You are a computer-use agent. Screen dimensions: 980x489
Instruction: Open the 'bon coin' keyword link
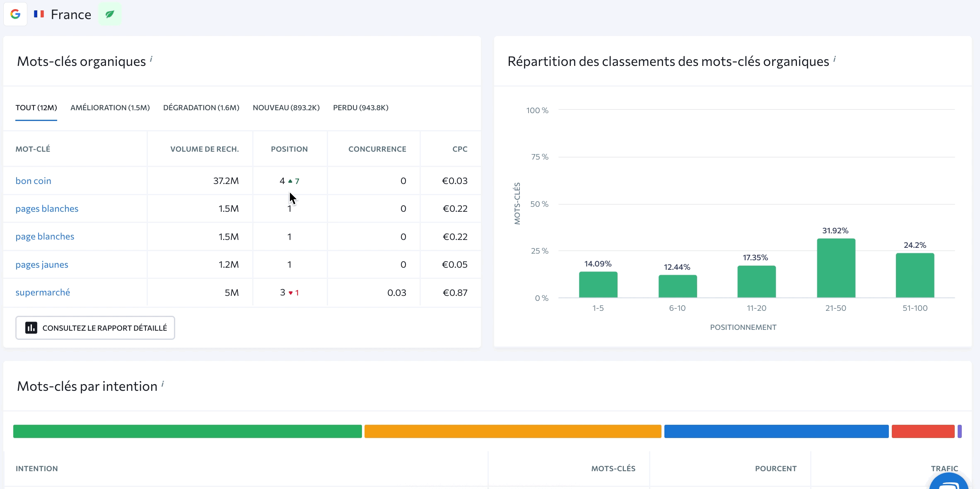tap(33, 181)
